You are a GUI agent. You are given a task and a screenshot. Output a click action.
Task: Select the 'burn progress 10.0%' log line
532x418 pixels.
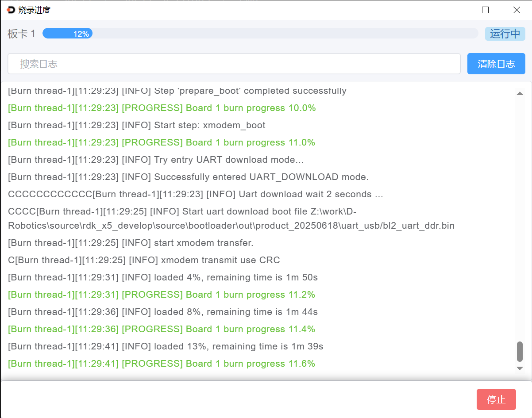(162, 108)
